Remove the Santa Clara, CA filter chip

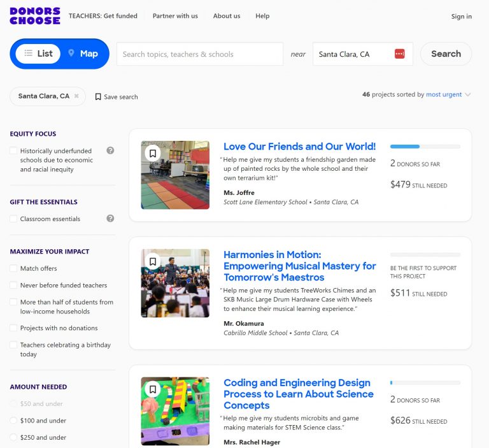pos(76,96)
